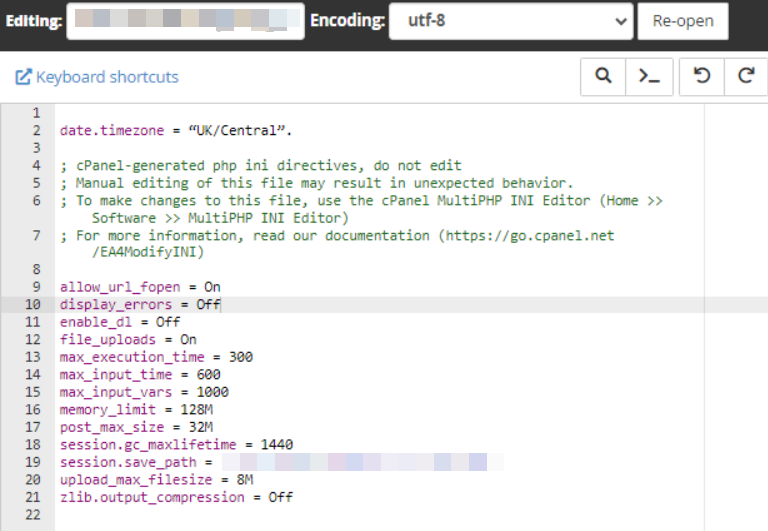This screenshot has width=768, height=531.
Task: Click the Re-open button
Action: point(683,21)
